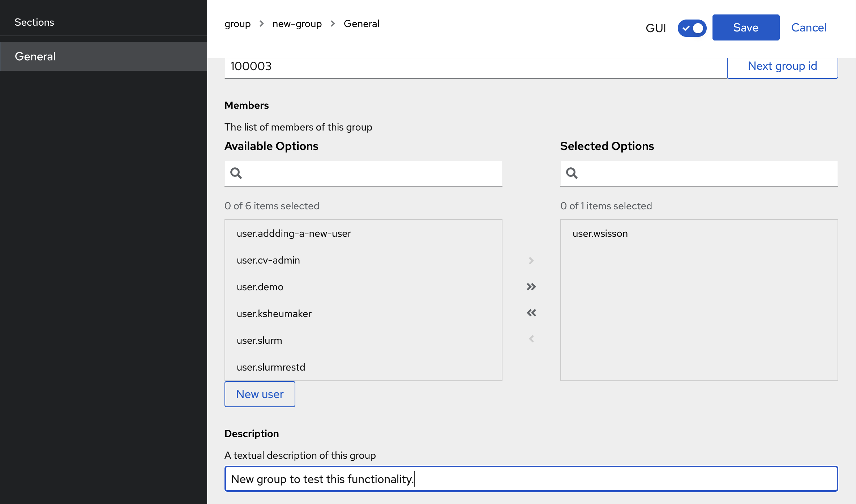Select user.slurmrestd in available list
Screen dimensions: 856x504
363,367
